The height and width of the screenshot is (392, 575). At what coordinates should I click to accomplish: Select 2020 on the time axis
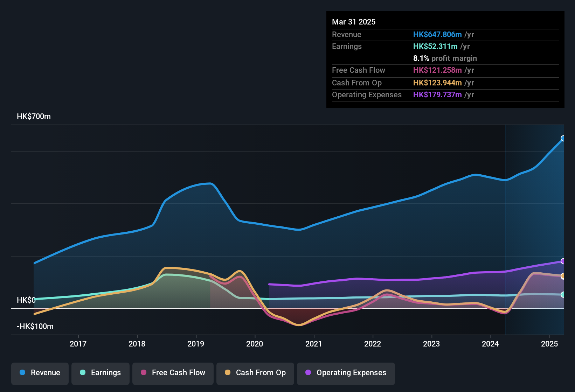(x=255, y=344)
